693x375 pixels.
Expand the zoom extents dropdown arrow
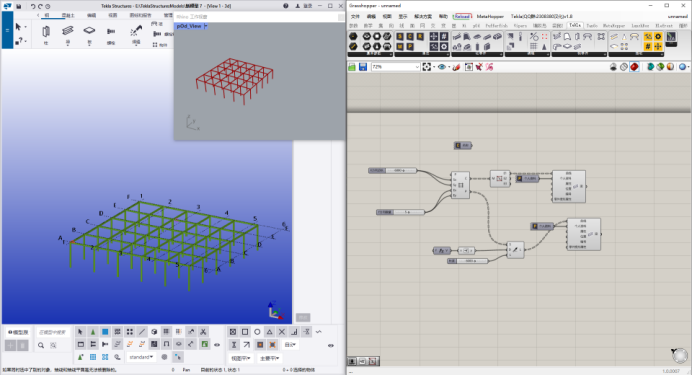pyautogui.click(x=434, y=67)
